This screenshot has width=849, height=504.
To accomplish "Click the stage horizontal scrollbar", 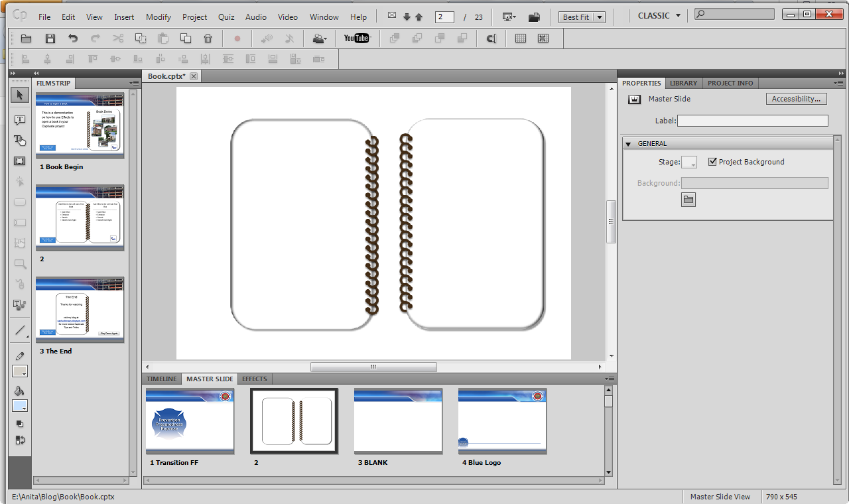I will [x=373, y=367].
